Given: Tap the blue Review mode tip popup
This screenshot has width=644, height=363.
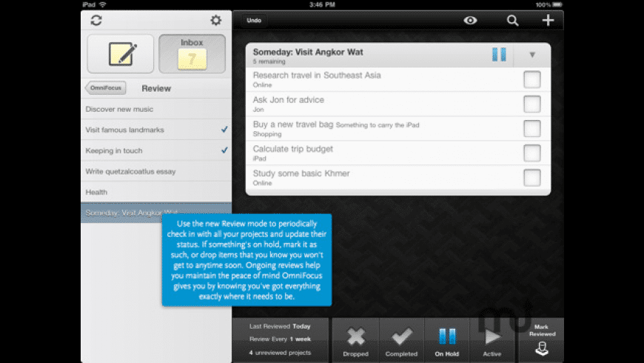Looking at the screenshot, I should [x=246, y=260].
